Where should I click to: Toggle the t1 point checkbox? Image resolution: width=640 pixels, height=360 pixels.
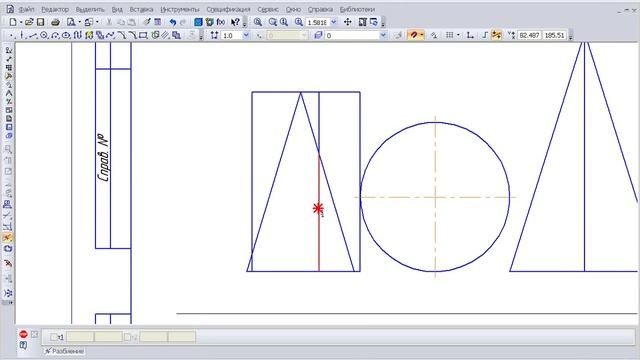[x=53, y=337]
